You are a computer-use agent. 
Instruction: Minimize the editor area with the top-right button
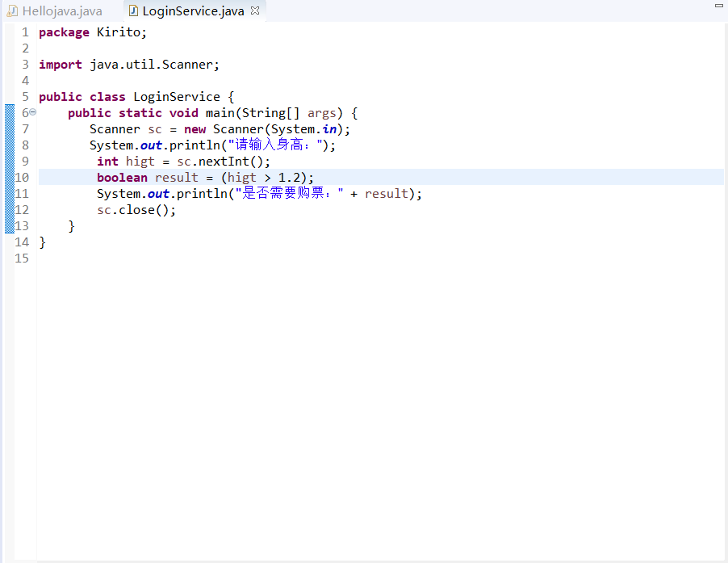pos(718,6)
